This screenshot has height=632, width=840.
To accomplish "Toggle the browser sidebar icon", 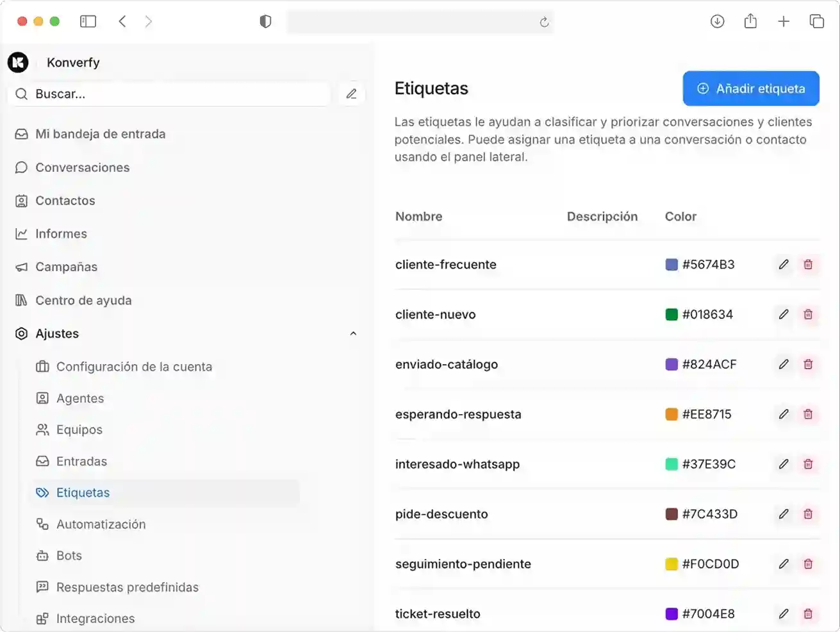I will tap(88, 21).
